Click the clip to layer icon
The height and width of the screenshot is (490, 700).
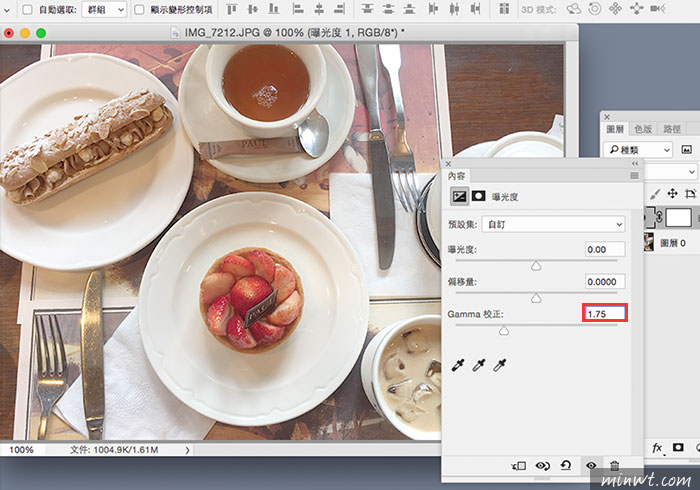[x=518, y=465]
